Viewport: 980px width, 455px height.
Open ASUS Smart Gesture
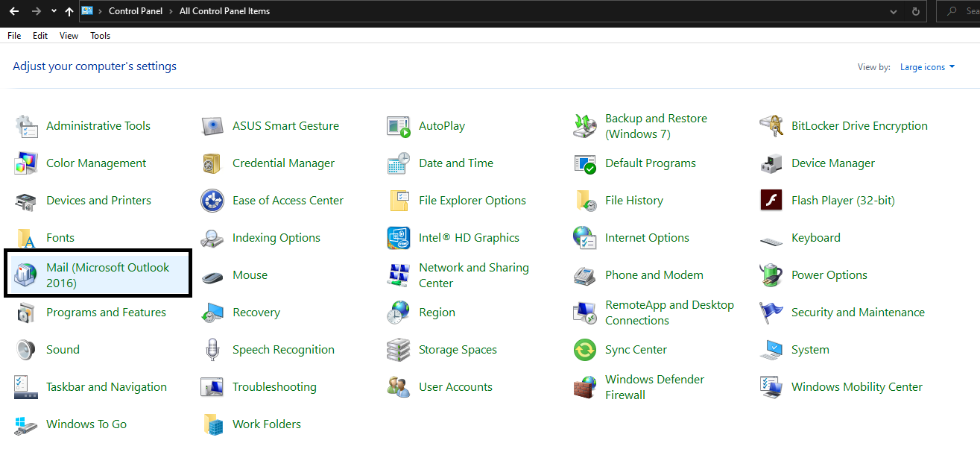click(x=285, y=125)
